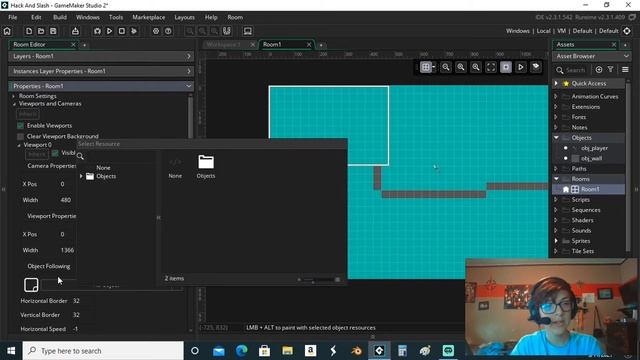Viewport: 640px width, 360px height.
Task: Expand Quick Access in Asset Browser
Action: tap(556, 83)
